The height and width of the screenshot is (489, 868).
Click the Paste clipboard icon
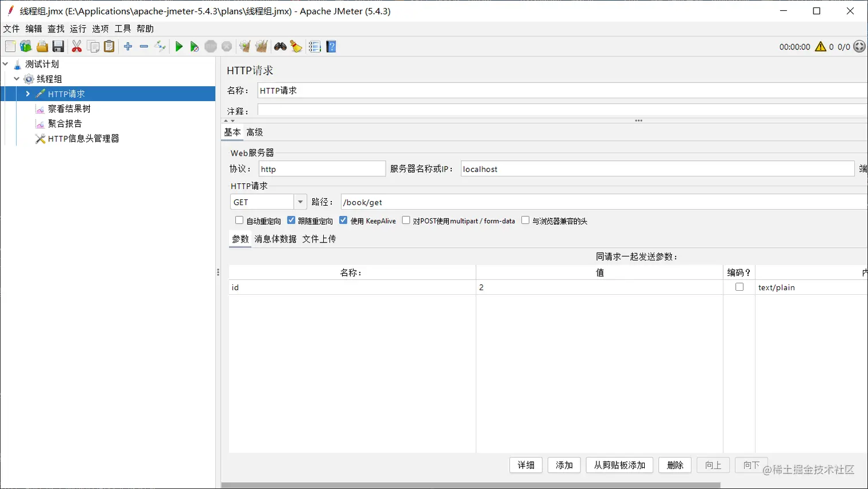[109, 47]
